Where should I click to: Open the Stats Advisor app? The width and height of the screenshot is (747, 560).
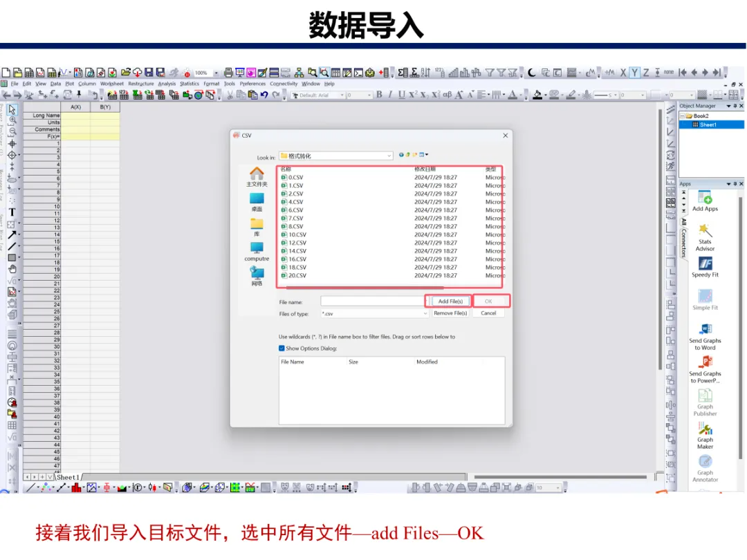705,237
